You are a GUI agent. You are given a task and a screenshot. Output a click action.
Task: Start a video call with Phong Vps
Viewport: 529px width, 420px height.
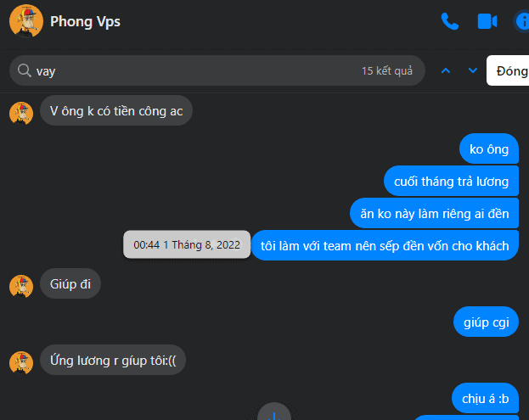(x=487, y=21)
